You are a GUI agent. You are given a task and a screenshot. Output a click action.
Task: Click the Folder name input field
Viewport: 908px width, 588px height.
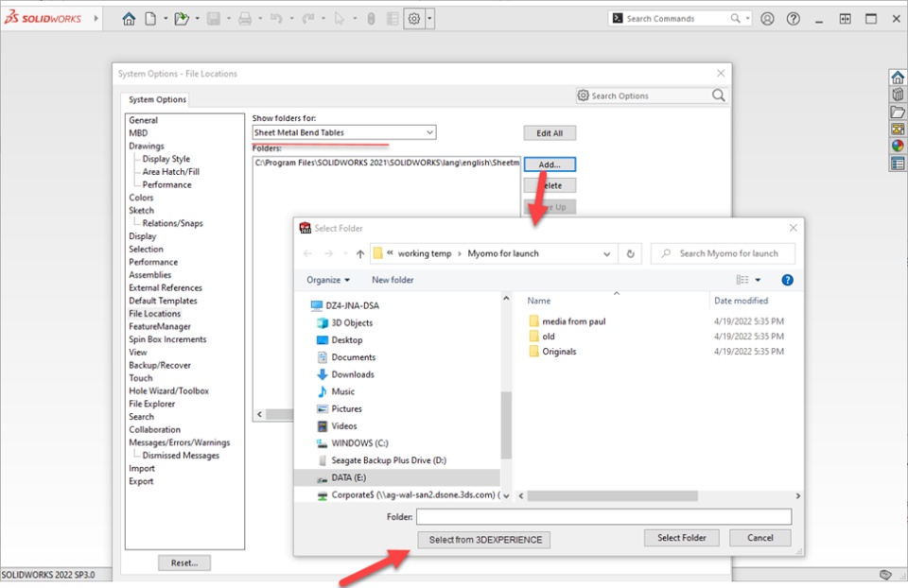[604, 517]
